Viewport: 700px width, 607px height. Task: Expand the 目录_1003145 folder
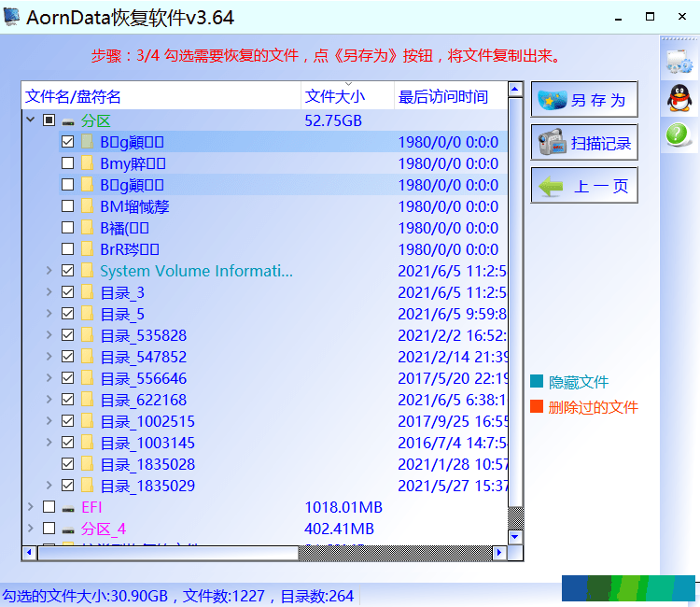coord(49,443)
